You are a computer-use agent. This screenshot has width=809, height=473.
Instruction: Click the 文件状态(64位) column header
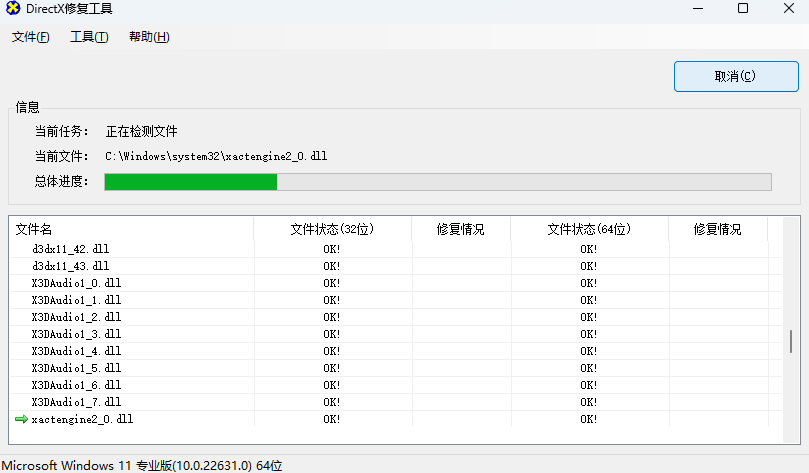pos(589,229)
